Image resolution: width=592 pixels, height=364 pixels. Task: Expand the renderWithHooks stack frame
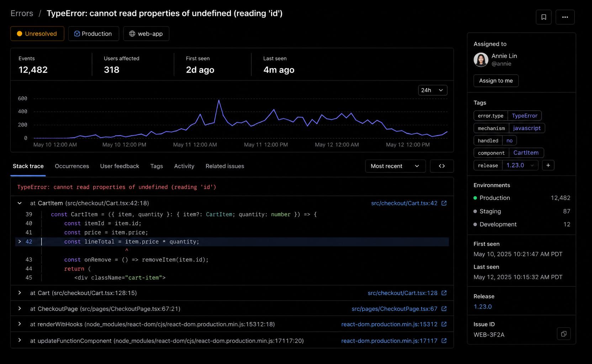coord(20,324)
